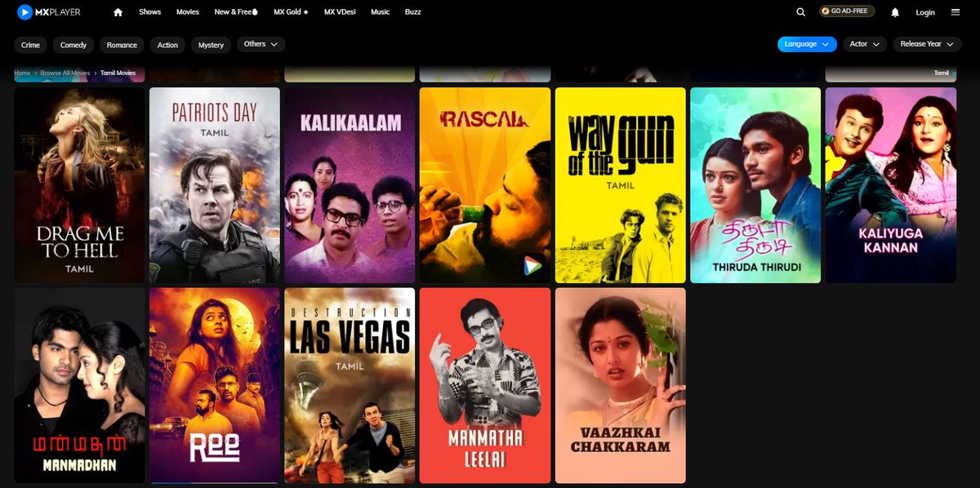Open the Rascal movie poster

tap(485, 185)
